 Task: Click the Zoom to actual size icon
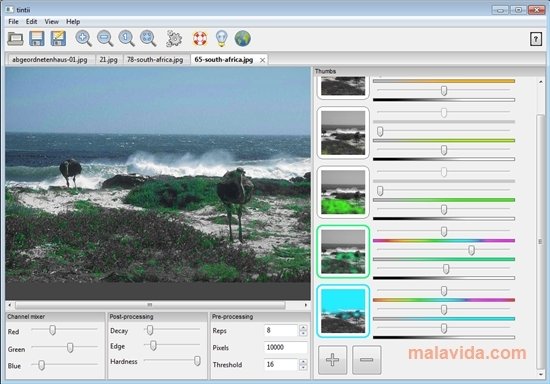pos(127,39)
